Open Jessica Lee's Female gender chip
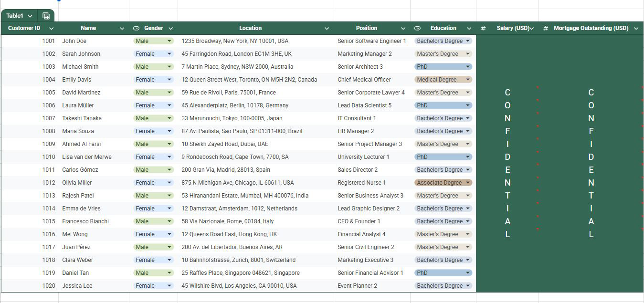 point(153,286)
